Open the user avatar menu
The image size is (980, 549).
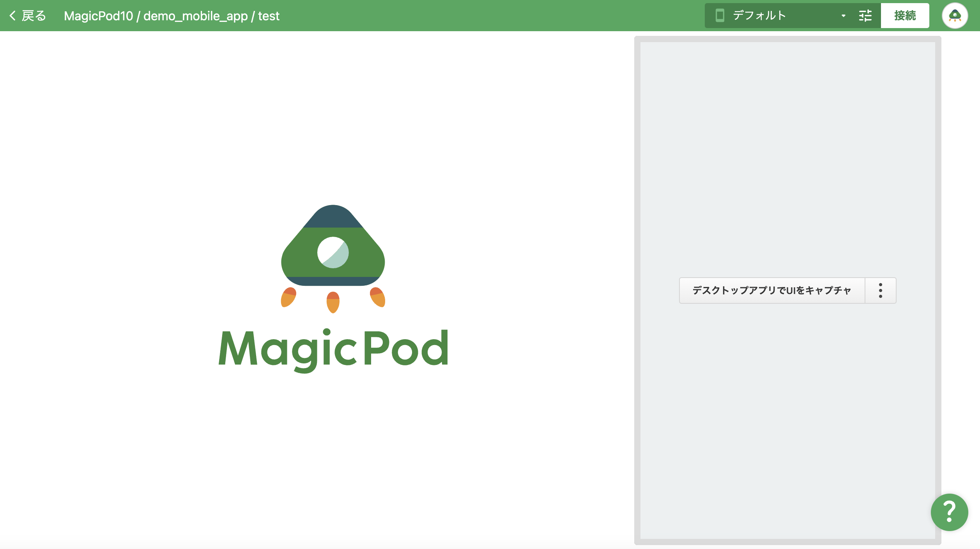955,16
